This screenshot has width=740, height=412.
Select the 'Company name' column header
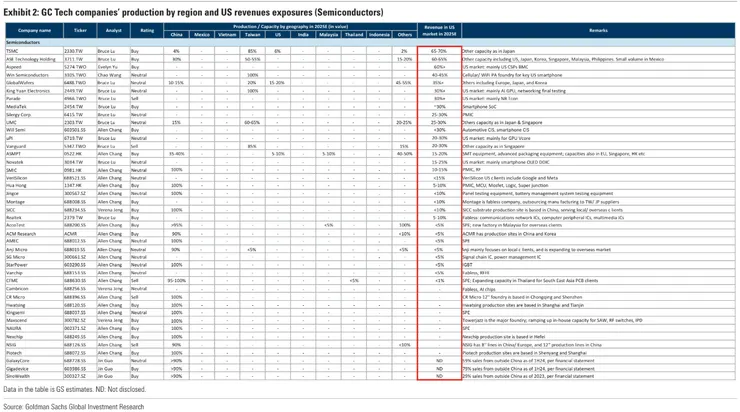[34, 30]
